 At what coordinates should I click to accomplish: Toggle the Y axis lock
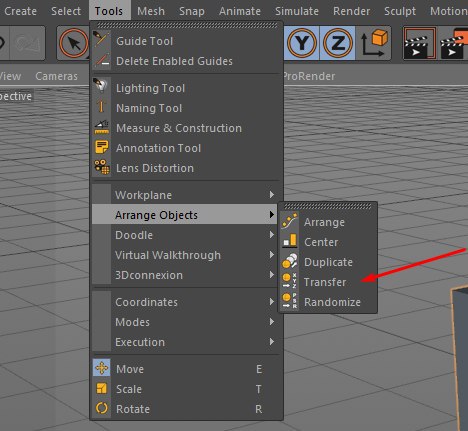tap(302, 43)
